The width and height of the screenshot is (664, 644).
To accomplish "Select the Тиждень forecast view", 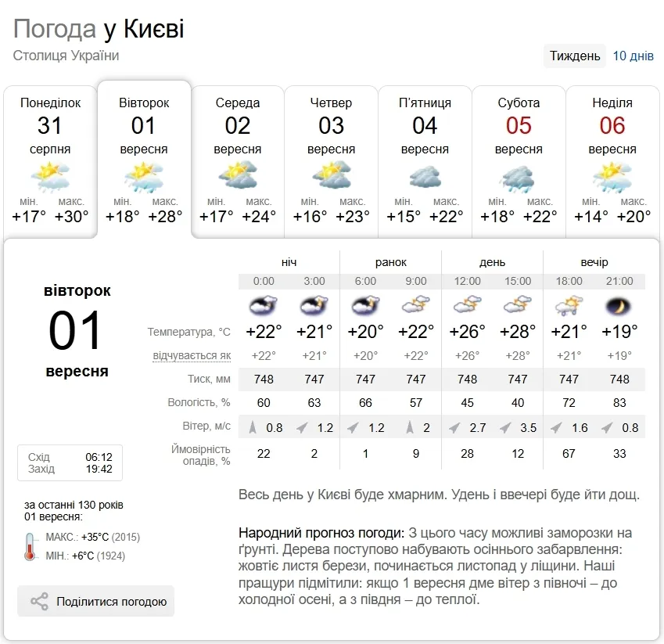I will pyautogui.click(x=575, y=56).
